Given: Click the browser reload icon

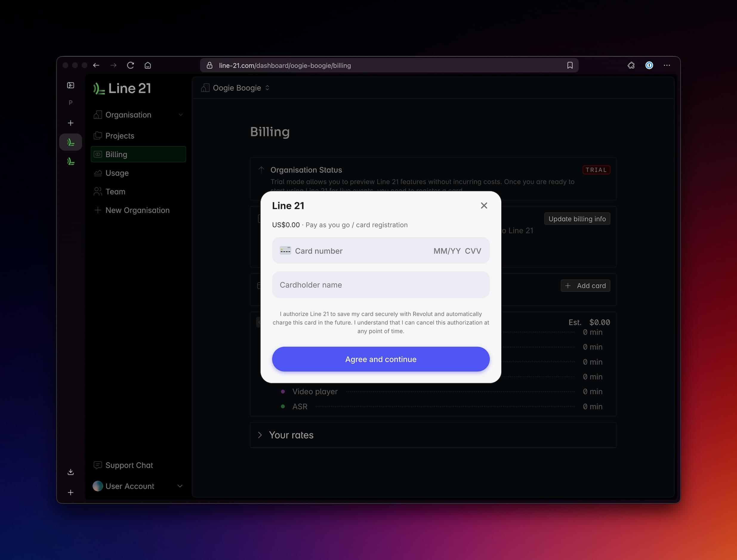Looking at the screenshot, I should pyautogui.click(x=130, y=65).
